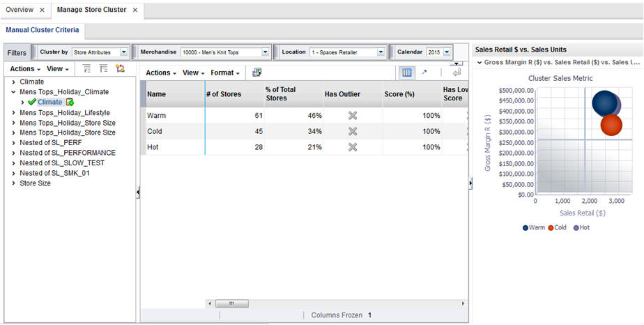Click the Cold row 34% cell

coord(293,131)
